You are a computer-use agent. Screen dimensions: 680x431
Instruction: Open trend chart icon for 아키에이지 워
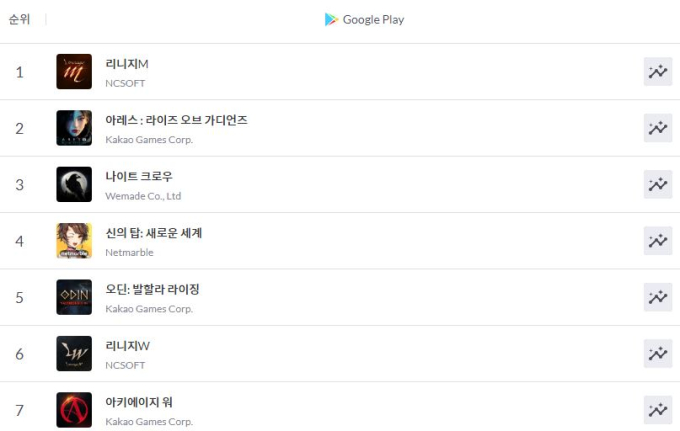tap(657, 410)
